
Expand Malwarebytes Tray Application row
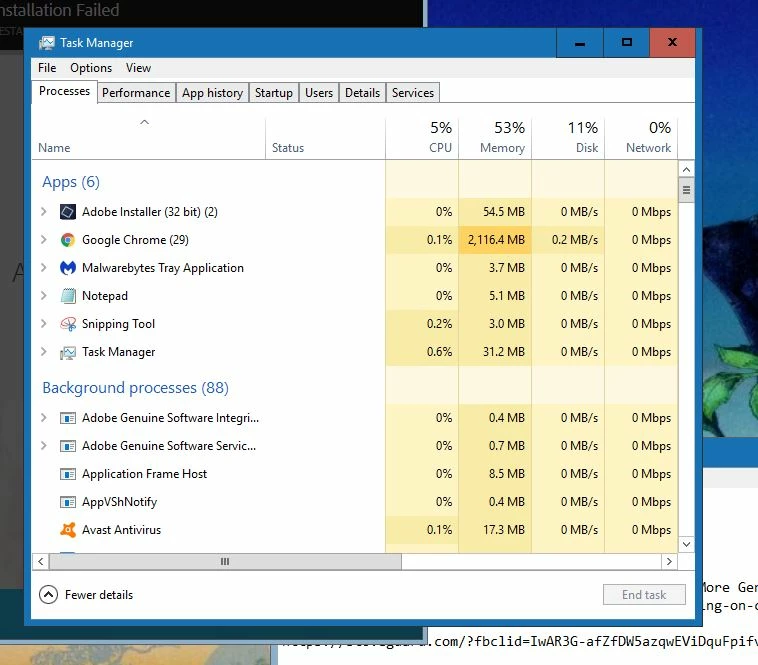tap(44, 268)
